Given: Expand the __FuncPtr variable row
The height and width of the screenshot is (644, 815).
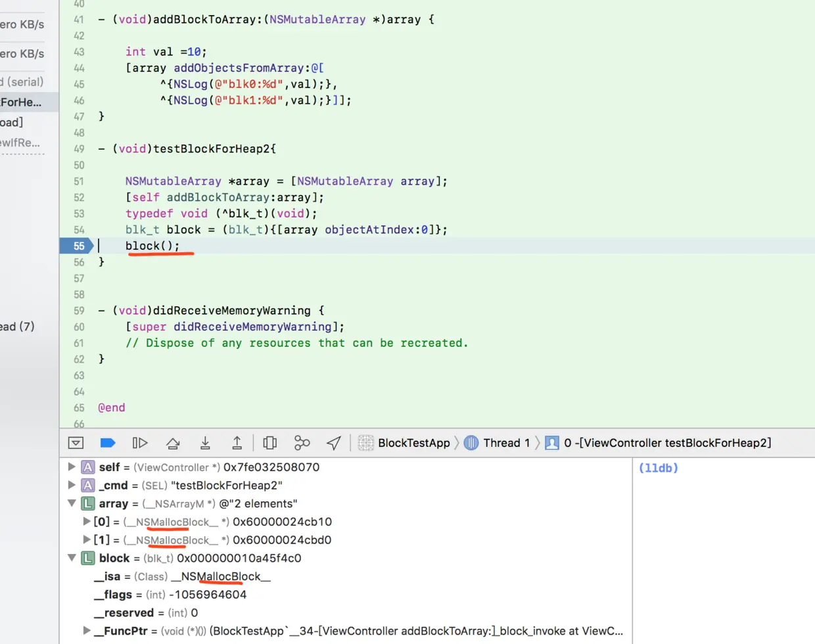Looking at the screenshot, I should (86, 631).
